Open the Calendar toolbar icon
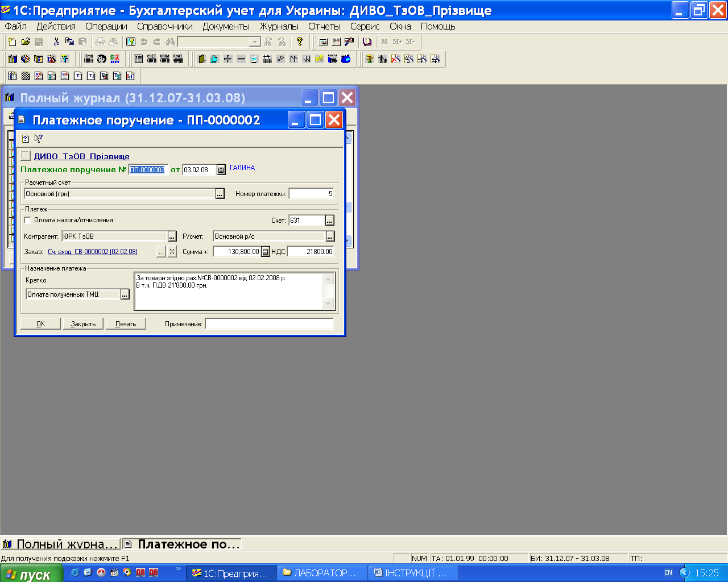This screenshot has height=582, width=728. pyautogui.click(x=336, y=41)
